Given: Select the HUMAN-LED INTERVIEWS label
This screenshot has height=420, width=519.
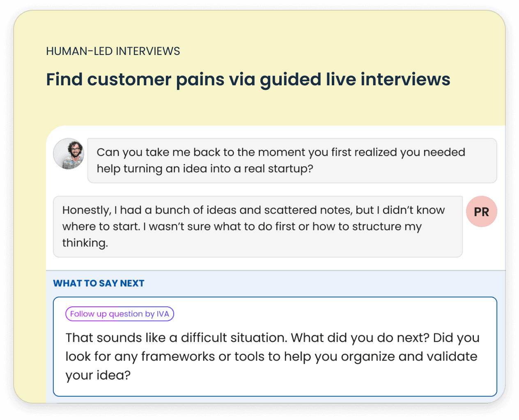Looking at the screenshot, I should tap(113, 51).
